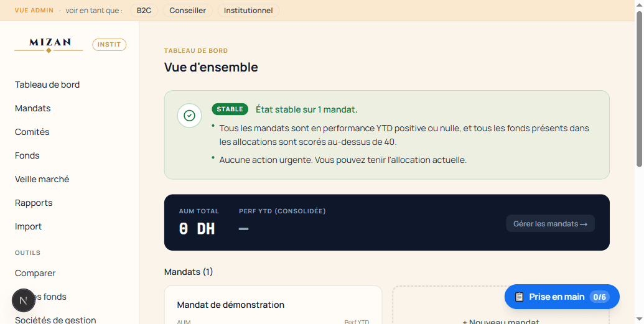Open Mandat de démonstration card

(x=273, y=305)
